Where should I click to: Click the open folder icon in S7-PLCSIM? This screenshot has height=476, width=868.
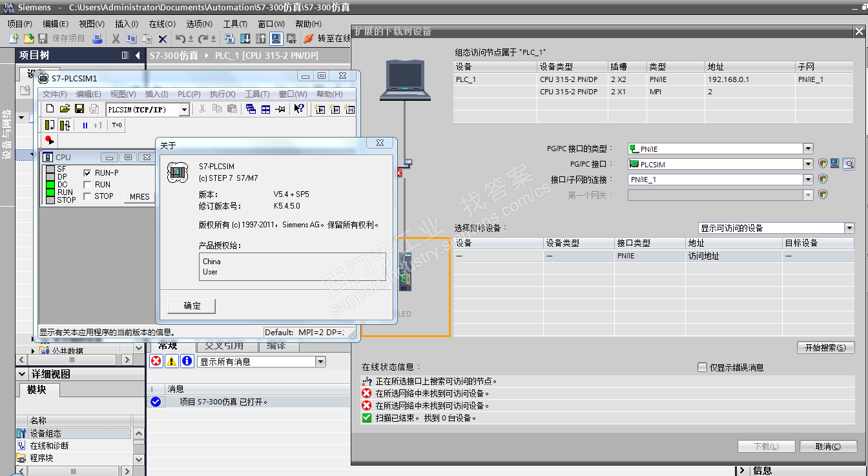(x=65, y=109)
